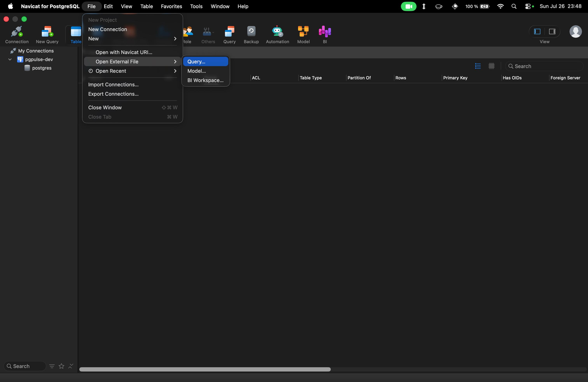Click the favorites star icon in sidebar
The image size is (588, 382).
tap(61, 366)
